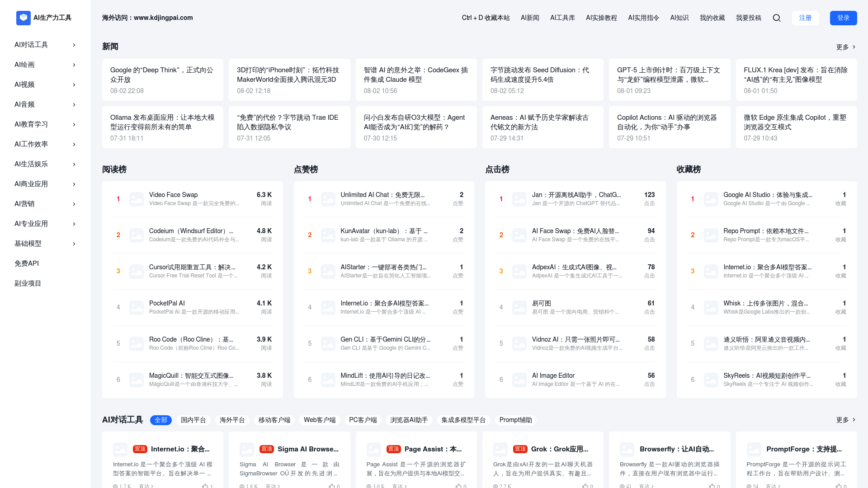Open 我要投稿 nav menu item
This screenshot has width=868, height=488.
749,18
